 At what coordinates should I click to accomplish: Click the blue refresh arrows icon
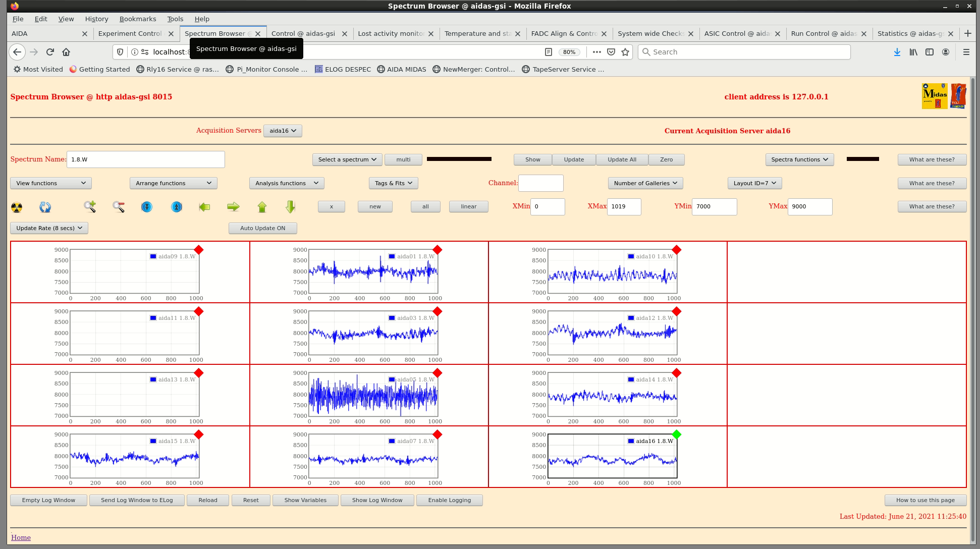tap(45, 207)
